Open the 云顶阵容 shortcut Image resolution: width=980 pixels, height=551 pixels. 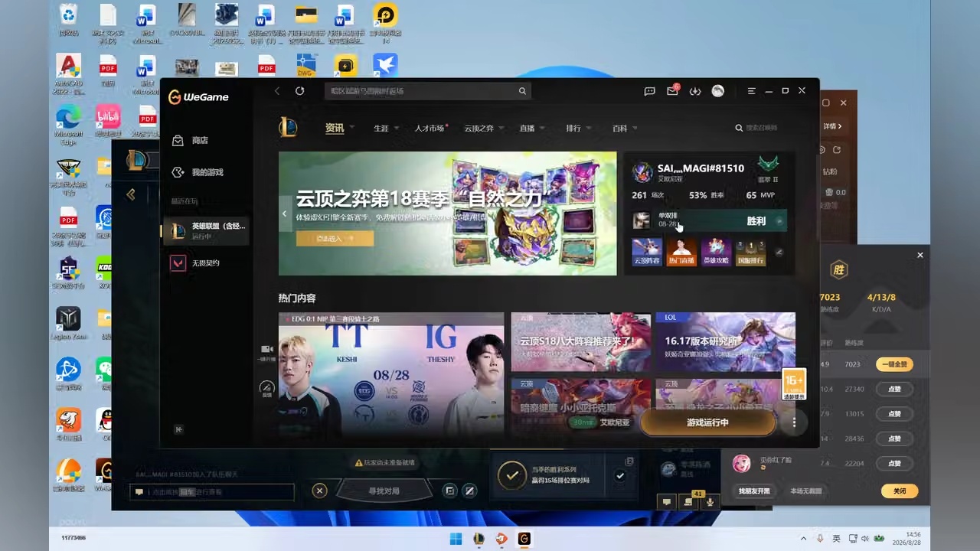click(647, 252)
